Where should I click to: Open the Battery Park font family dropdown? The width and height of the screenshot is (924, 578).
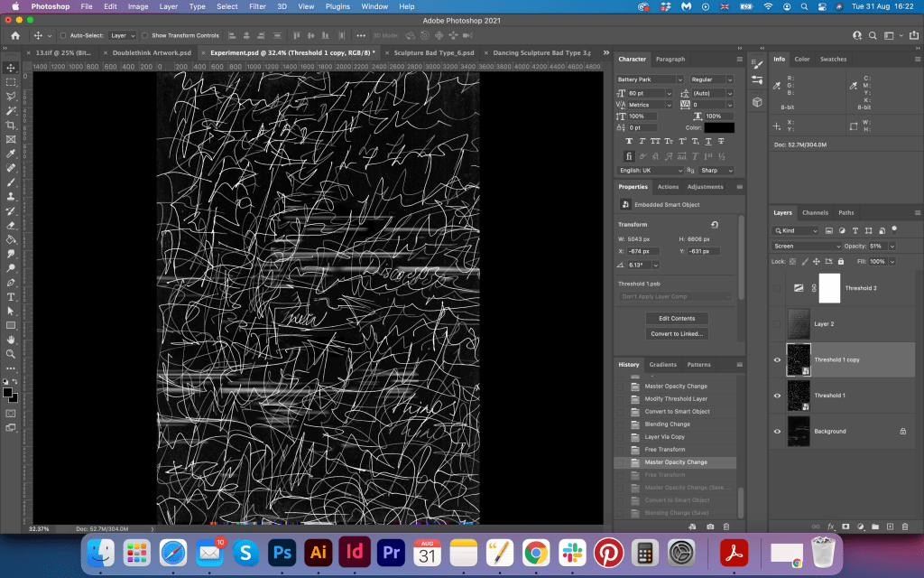tap(651, 79)
